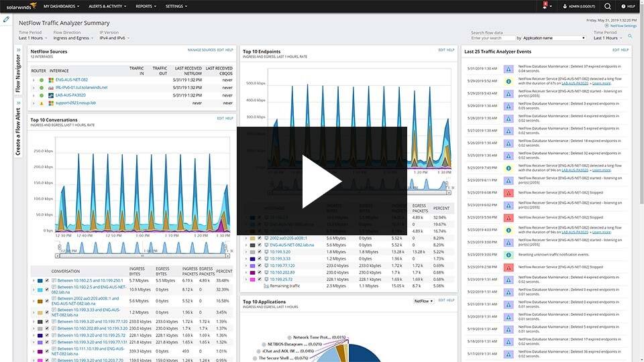The image size is (644, 362).
Task: Toggle checkbox for 10.199.25.72 endpoint
Action: pyautogui.click(x=259, y=279)
